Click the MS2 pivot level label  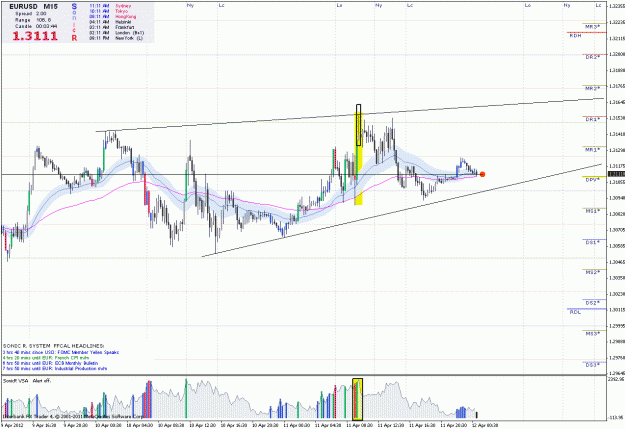click(x=592, y=272)
